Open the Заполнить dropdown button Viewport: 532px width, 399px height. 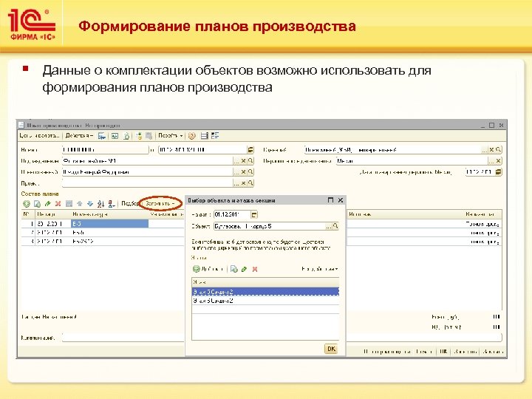pos(160,204)
